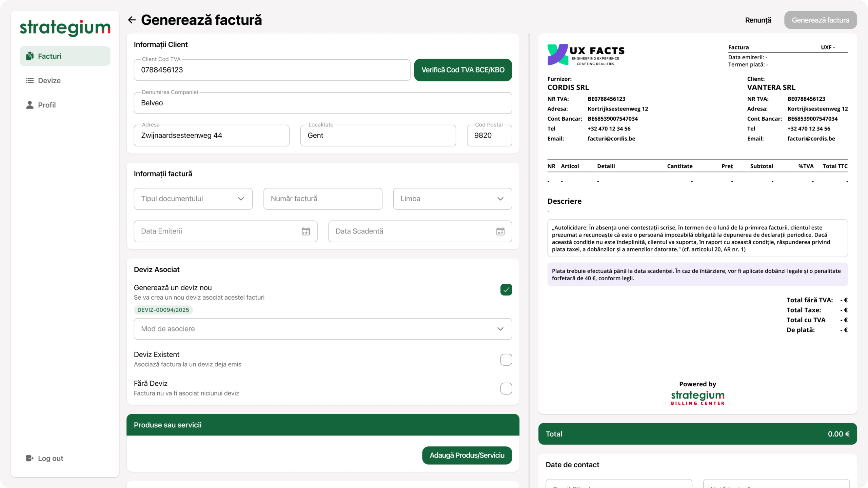
Task: Click the Informații Client section title
Action: tap(161, 45)
